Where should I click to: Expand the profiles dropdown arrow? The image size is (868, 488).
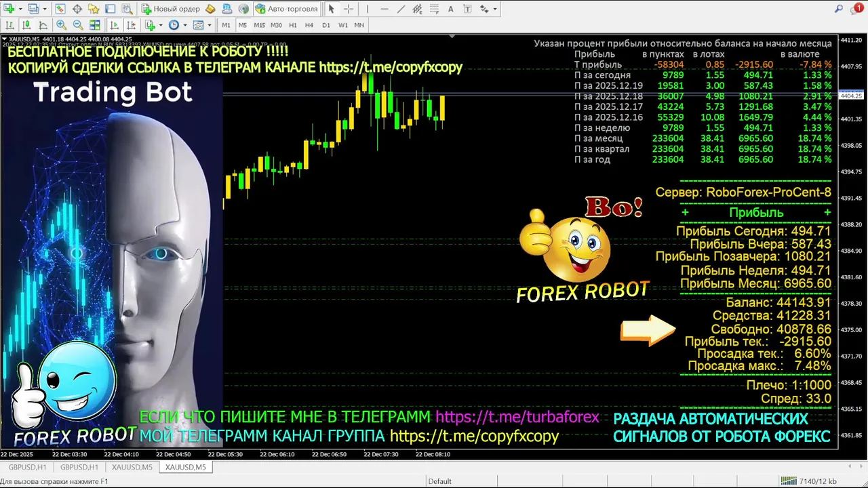[44, 9]
